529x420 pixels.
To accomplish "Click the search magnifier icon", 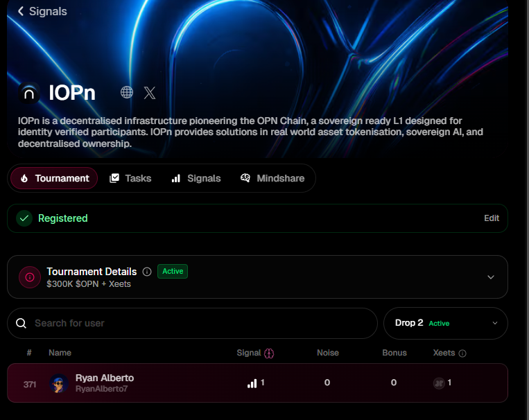I will [21, 323].
